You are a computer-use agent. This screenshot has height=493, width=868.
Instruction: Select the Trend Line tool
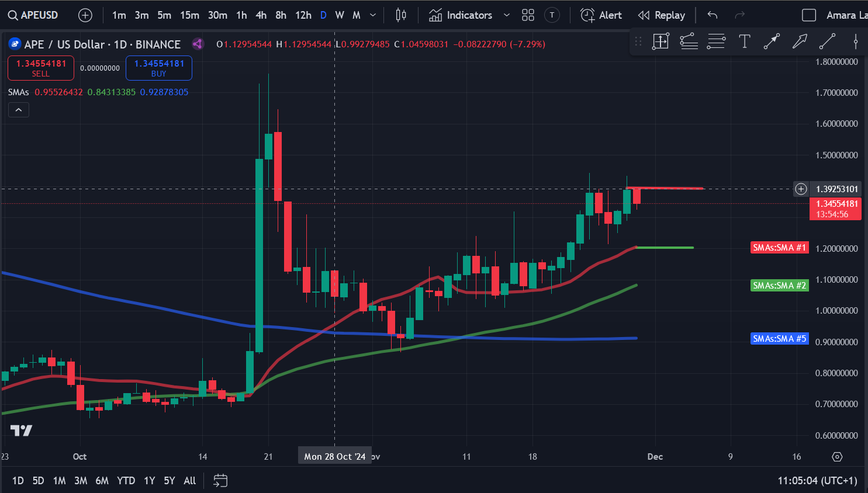click(827, 41)
